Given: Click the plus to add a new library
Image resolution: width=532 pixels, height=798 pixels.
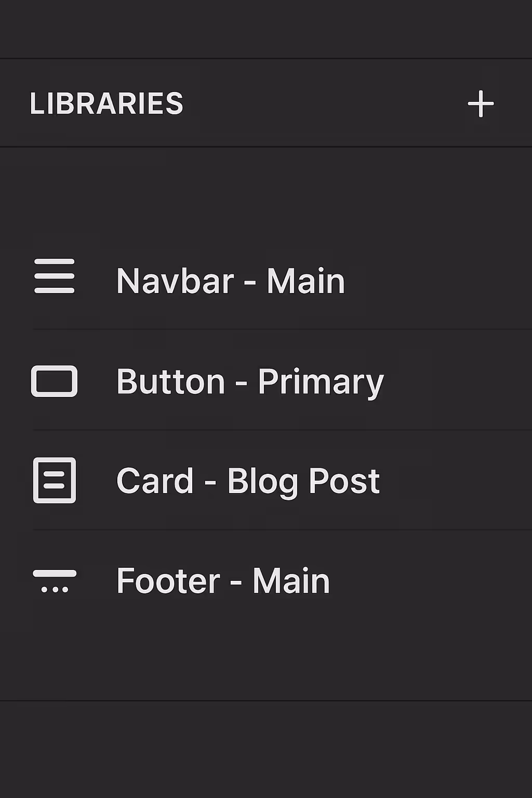Looking at the screenshot, I should tap(481, 103).
